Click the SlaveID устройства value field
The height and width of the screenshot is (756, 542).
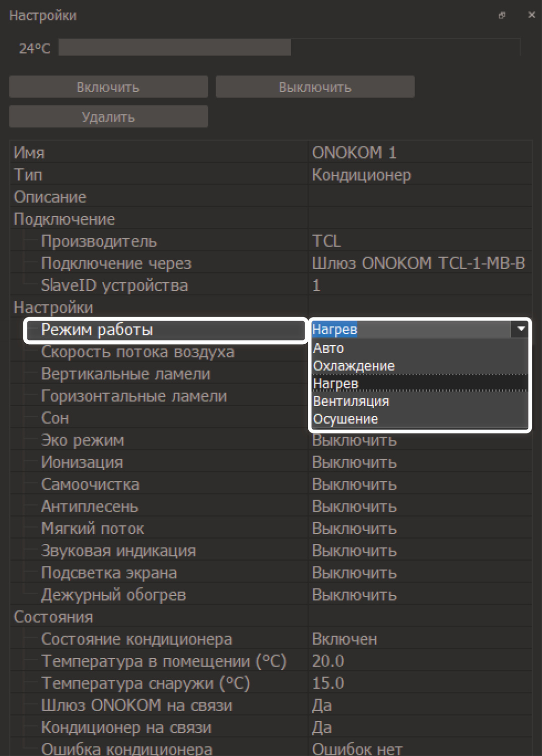tap(419, 285)
